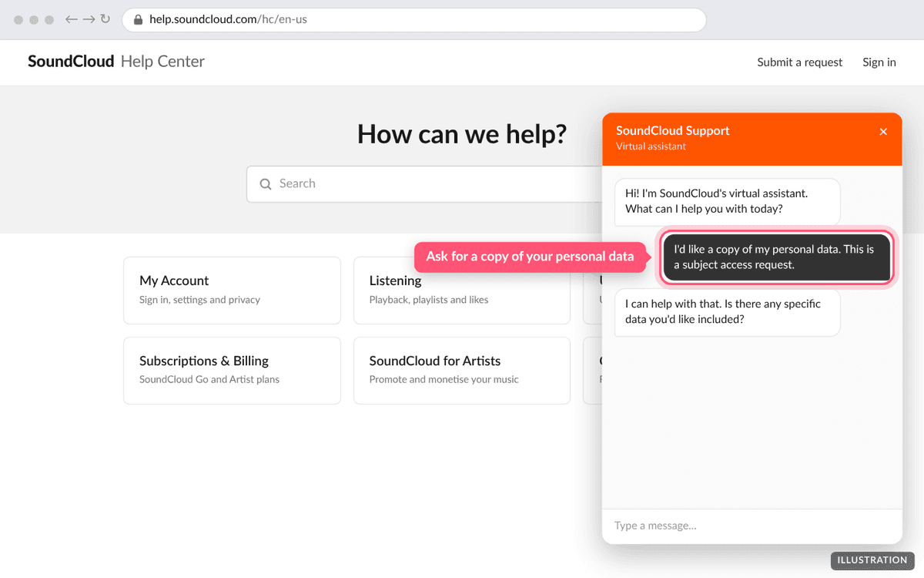Click the search magnifier icon
Screen dimensions: 924x578
266,184
